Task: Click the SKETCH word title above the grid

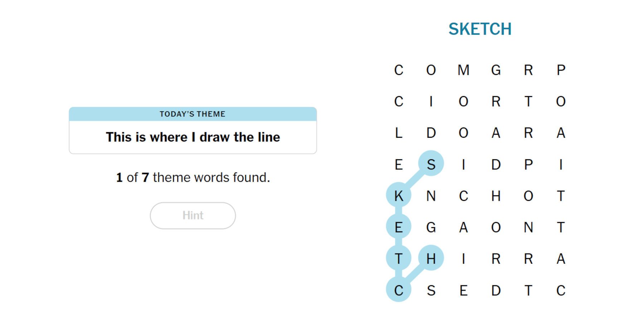Action: click(x=480, y=29)
